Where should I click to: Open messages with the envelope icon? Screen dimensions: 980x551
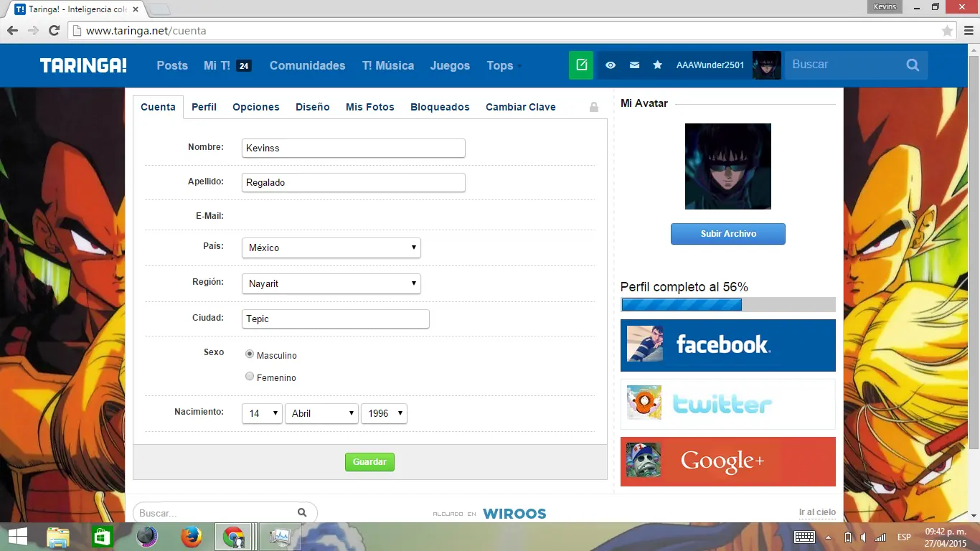(x=634, y=65)
